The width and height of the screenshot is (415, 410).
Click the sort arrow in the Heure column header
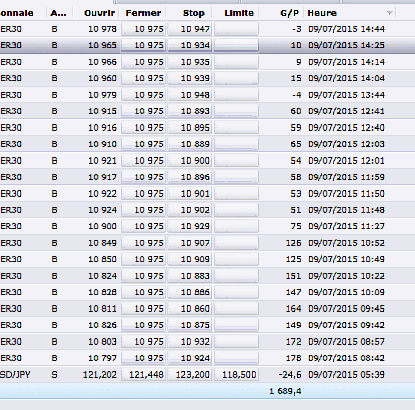[389, 13]
